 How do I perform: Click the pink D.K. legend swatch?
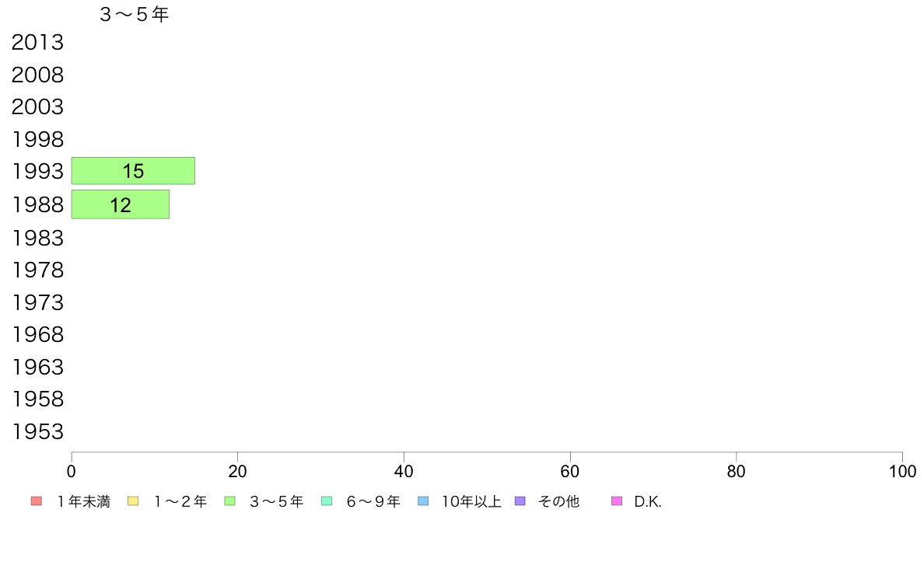tap(617, 501)
